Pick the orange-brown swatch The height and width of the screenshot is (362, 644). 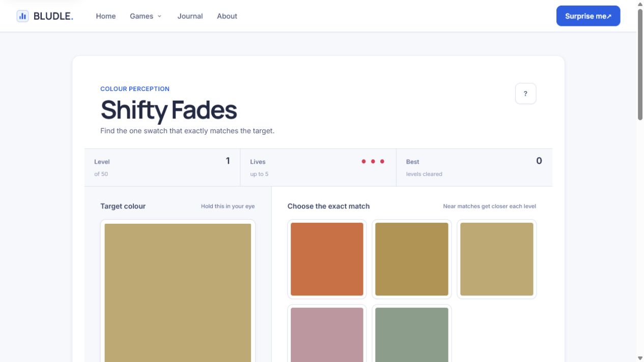click(327, 259)
